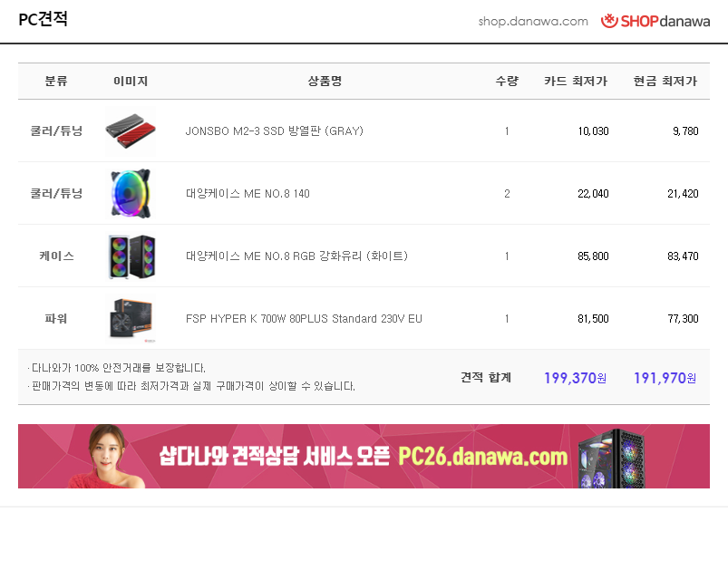Open the JONSBO M2-3 SSD heatsink thumbnail
Image resolution: width=728 pixels, height=570 pixels.
tap(131, 130)
